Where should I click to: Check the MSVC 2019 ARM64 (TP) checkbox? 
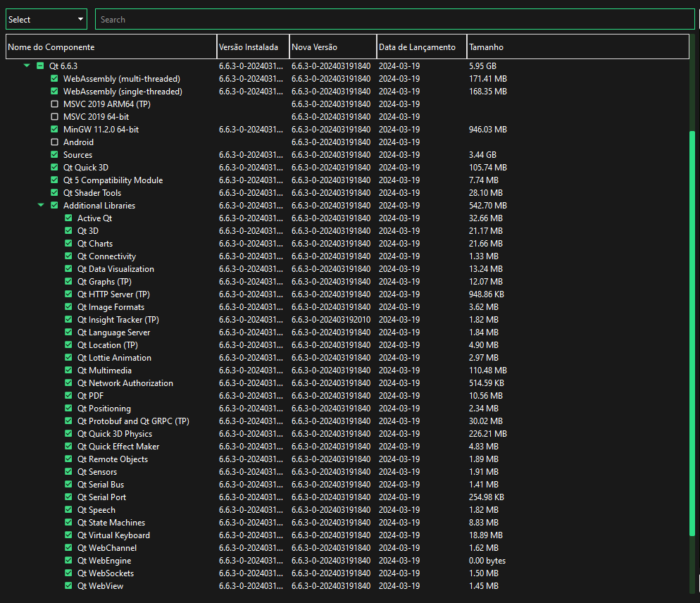54,104
